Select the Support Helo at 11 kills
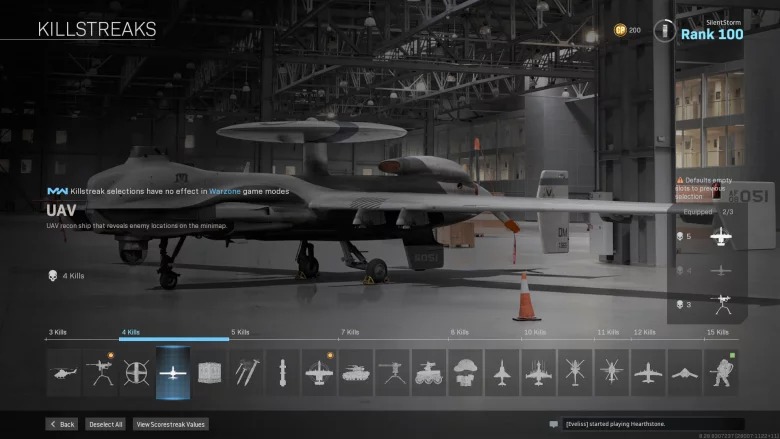 612,373
